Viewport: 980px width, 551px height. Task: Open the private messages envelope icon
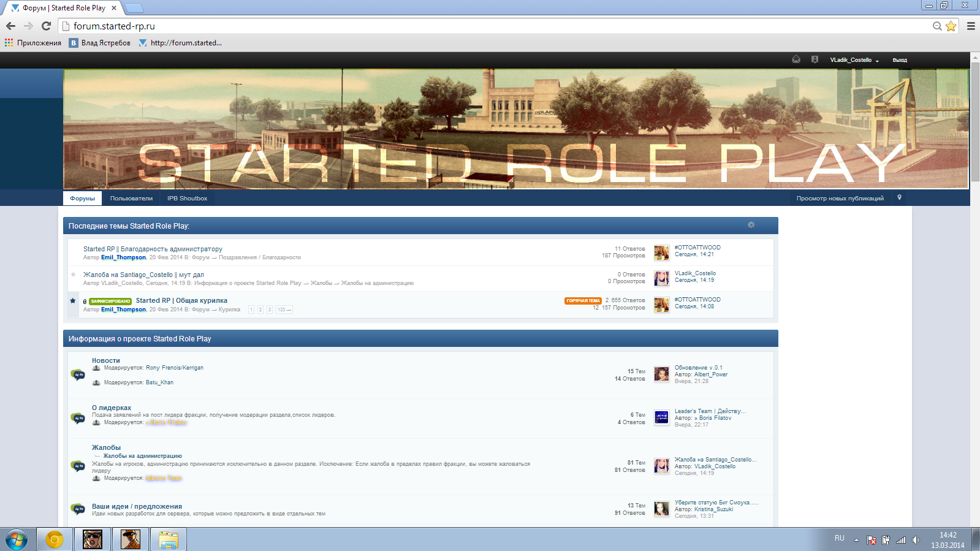(x=796, y=59)
